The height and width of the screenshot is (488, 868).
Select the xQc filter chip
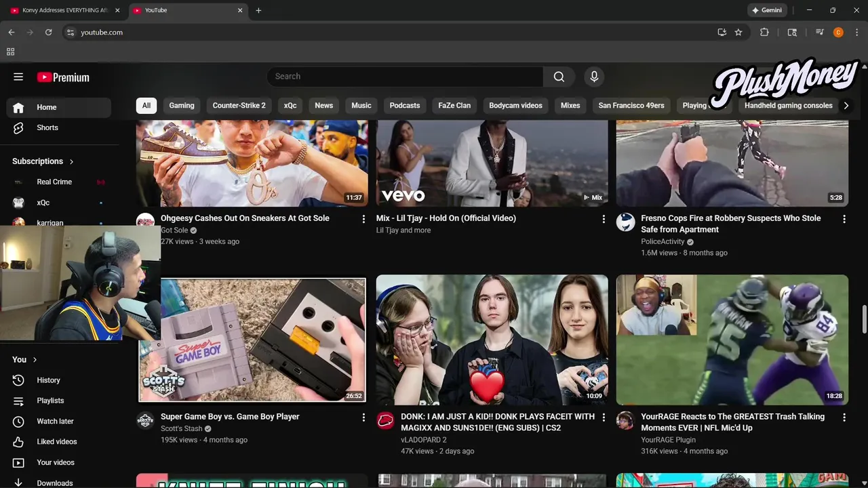click(290, 105)
